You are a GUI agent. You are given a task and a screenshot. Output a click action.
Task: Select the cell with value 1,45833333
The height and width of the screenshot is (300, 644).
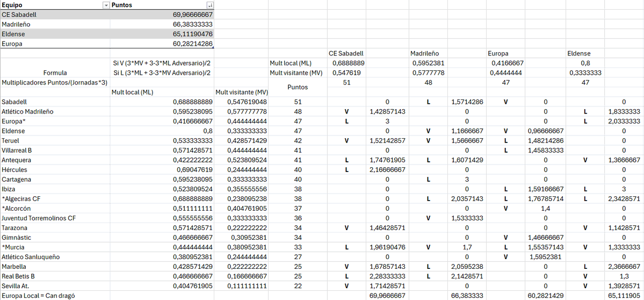(x=545, y=151)
